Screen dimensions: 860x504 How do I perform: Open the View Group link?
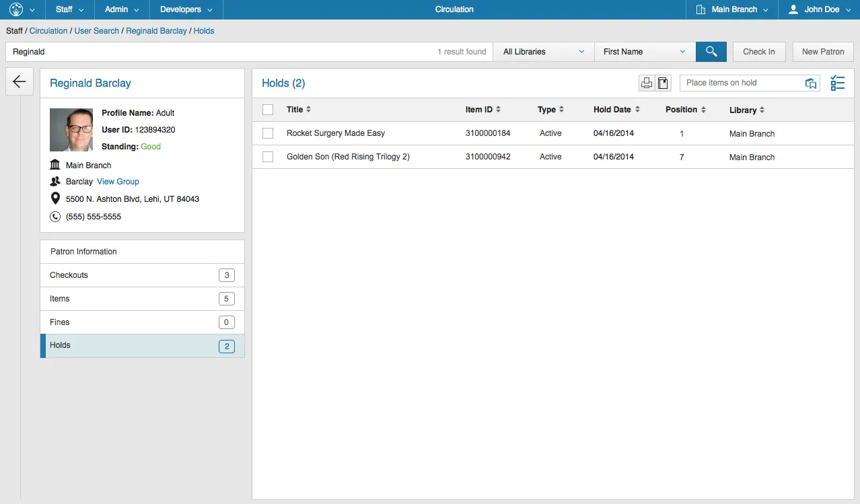(x=118, y=182)
